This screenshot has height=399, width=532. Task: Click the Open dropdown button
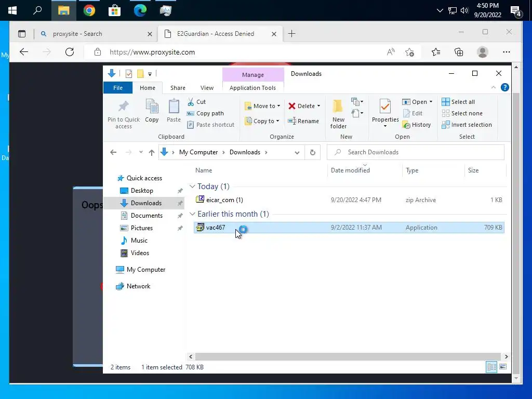[x=417, y=102]
